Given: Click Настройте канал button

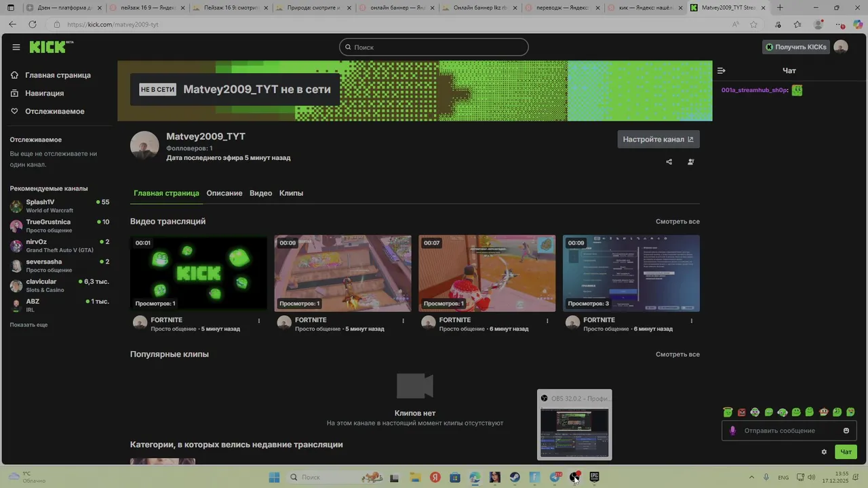Looking at the screenshot, I should point(658,140).
